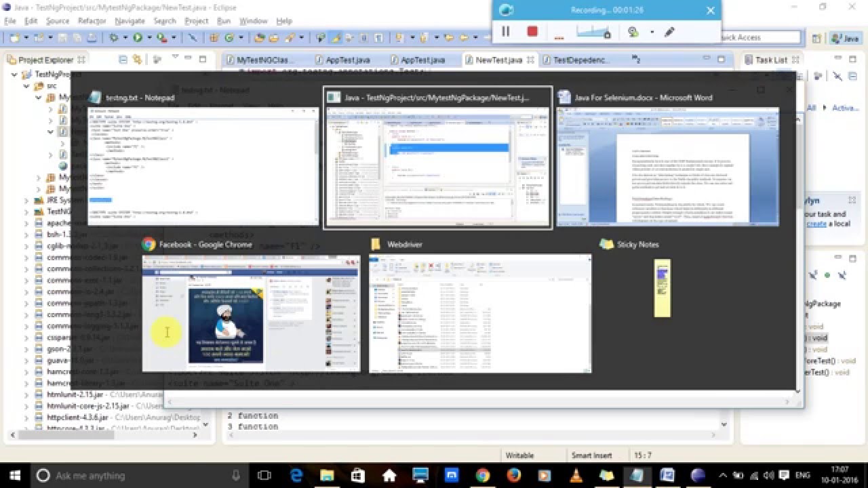Open the Navigate menu
This screenshot has width=868, height=488.
(130, 21)
